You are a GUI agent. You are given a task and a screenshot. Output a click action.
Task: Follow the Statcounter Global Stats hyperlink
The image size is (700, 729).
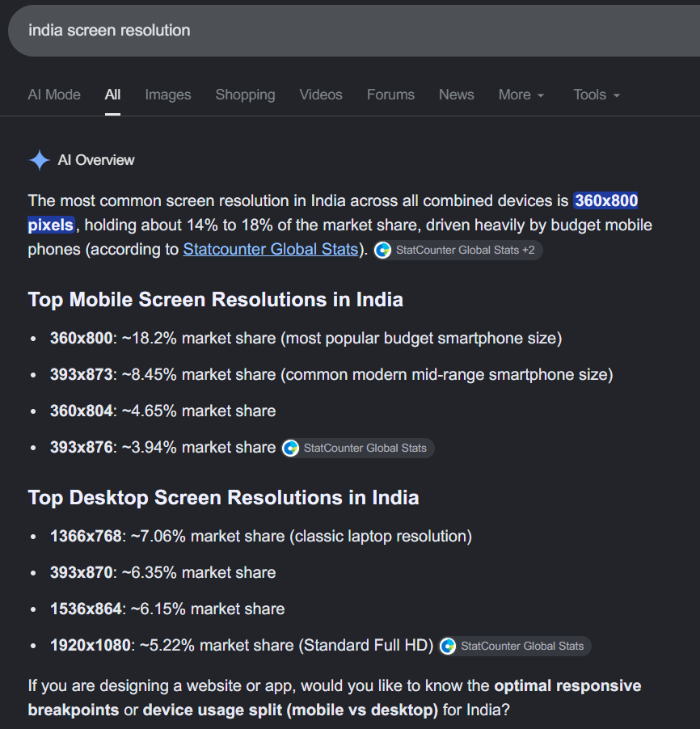click(271, 249)
